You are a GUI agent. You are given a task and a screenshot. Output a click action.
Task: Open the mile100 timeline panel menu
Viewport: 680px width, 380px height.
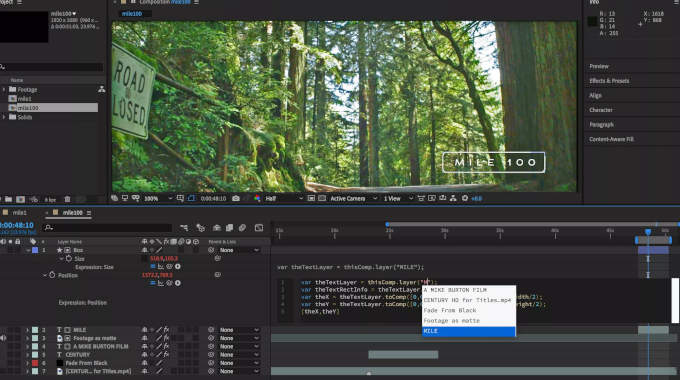(89, 213)
